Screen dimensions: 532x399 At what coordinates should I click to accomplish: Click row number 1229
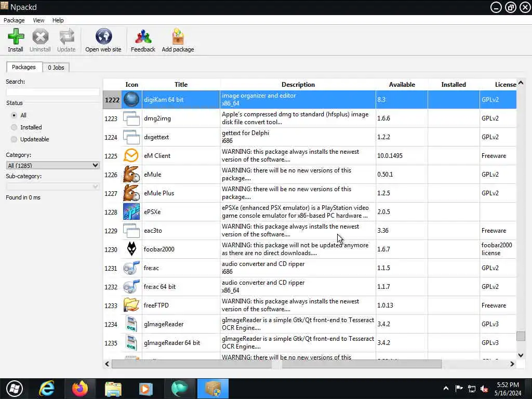coord(111,231)
